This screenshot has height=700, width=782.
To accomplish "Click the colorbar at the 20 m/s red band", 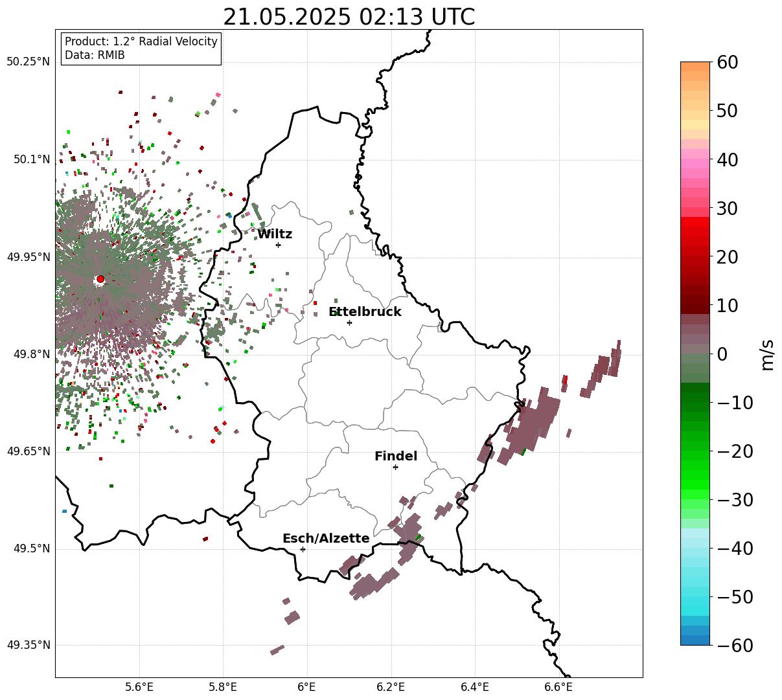I will tap(695, 257).
